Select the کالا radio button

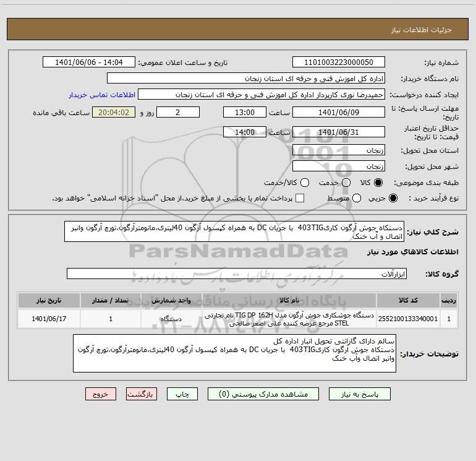[x=378, y=183]
